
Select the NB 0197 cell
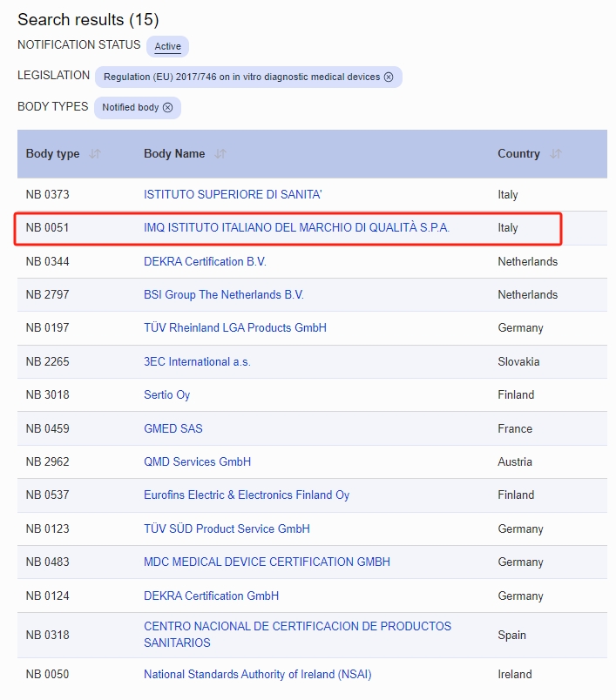click(47, 327)
